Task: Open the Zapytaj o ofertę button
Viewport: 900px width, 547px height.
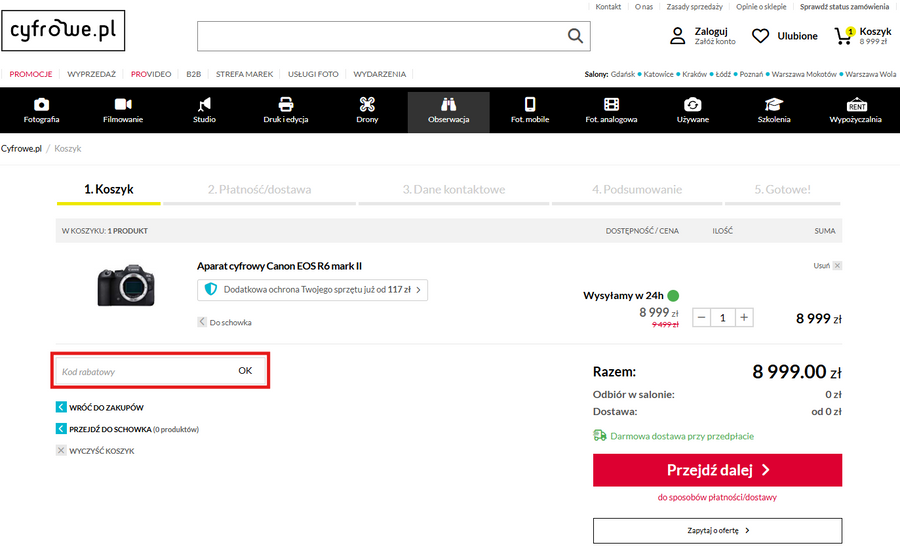Action: (x=717, y=530)
